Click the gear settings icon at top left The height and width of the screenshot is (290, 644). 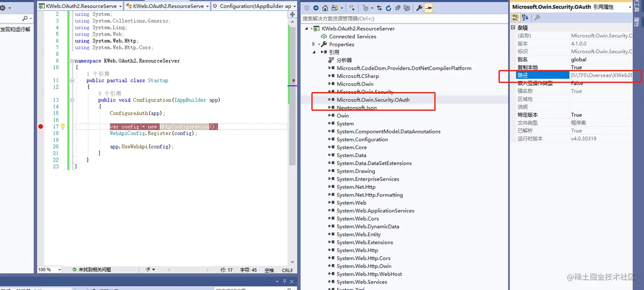pos(3,8)
